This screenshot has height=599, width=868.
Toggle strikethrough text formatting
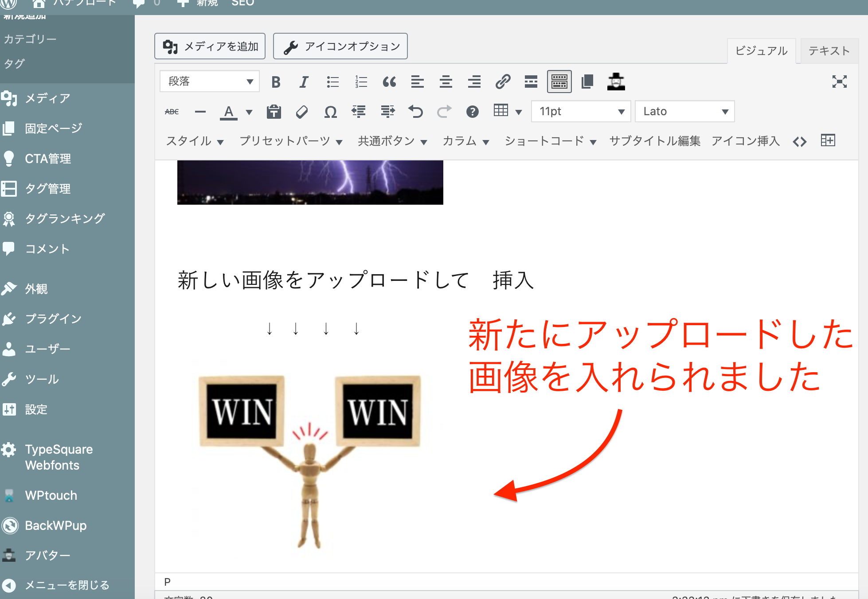coord(172,112)
